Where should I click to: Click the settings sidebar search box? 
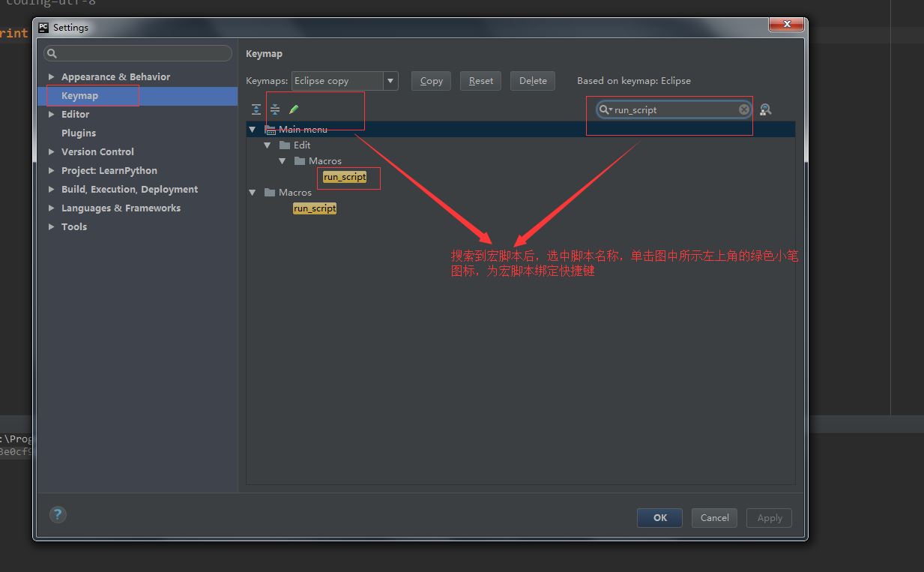point(138,53)
